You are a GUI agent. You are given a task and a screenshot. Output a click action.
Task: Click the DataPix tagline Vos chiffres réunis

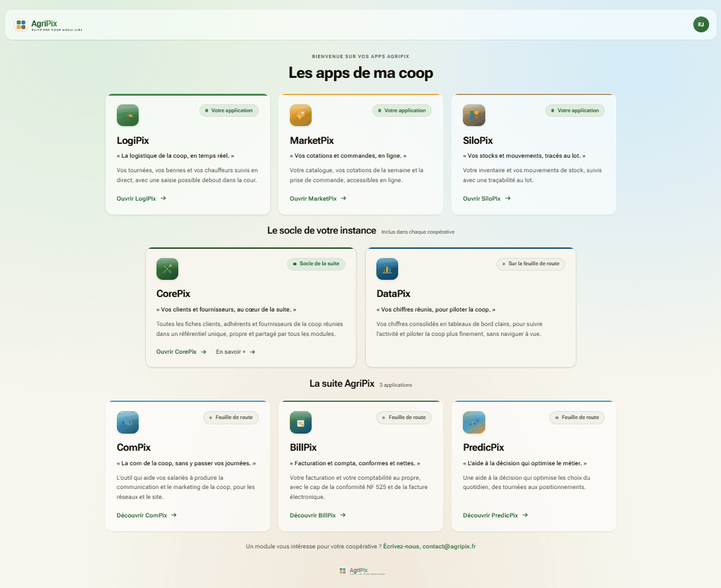(x=436, y=310)
